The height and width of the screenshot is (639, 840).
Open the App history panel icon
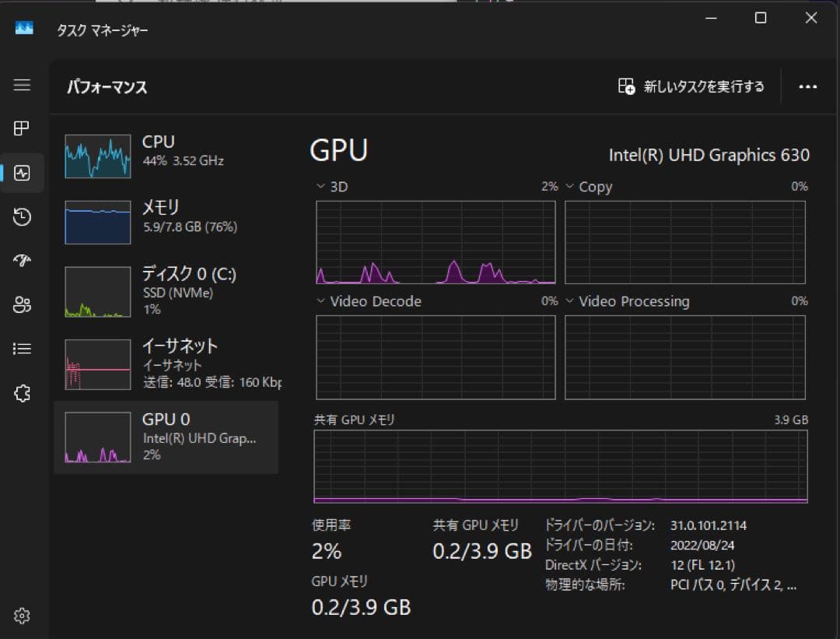pyautogui.click(x=22, y=216)
